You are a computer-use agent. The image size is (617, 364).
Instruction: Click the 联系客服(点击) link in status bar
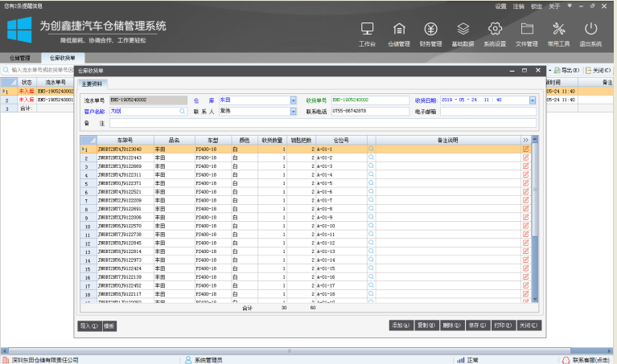point(591,360)
